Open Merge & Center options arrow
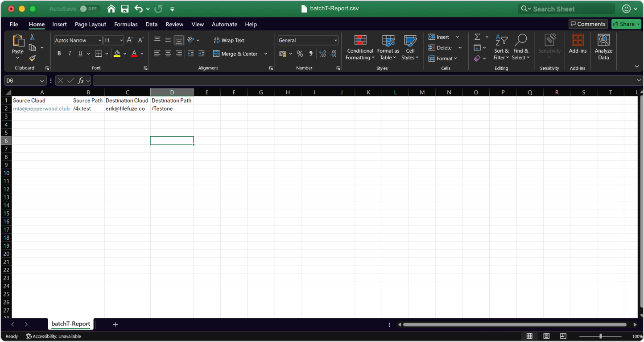 coord(266,54)
